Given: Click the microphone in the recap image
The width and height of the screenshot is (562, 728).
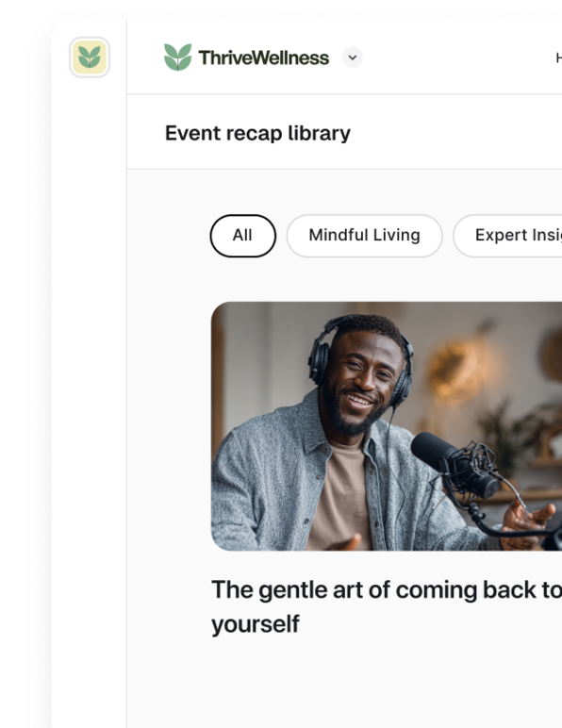Looking at the screenshot, I should point(455,464).
